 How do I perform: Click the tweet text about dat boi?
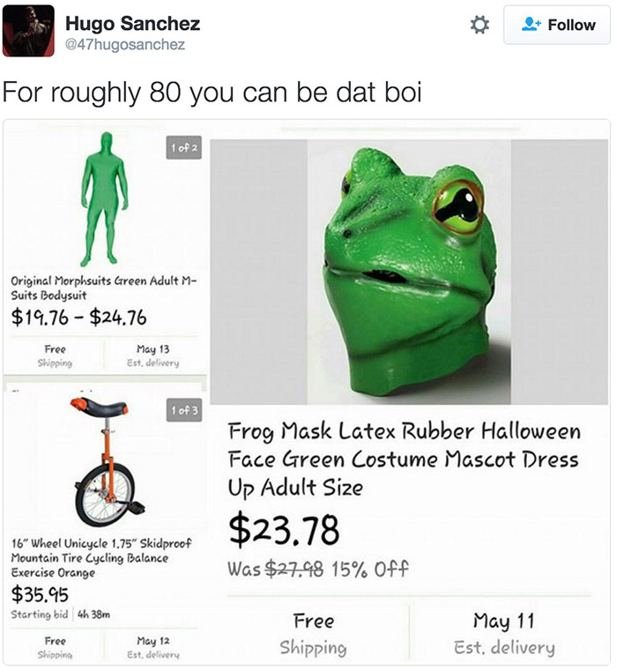click(212, 92)
